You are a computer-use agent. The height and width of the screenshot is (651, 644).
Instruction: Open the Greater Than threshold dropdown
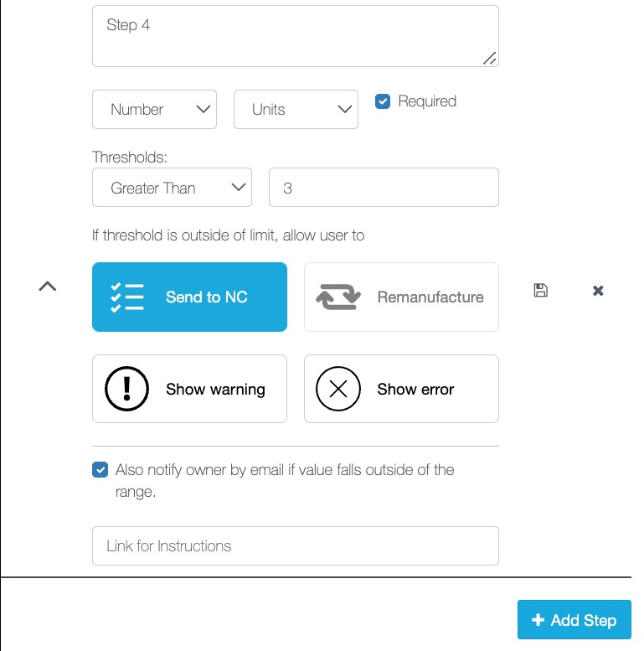172,187
